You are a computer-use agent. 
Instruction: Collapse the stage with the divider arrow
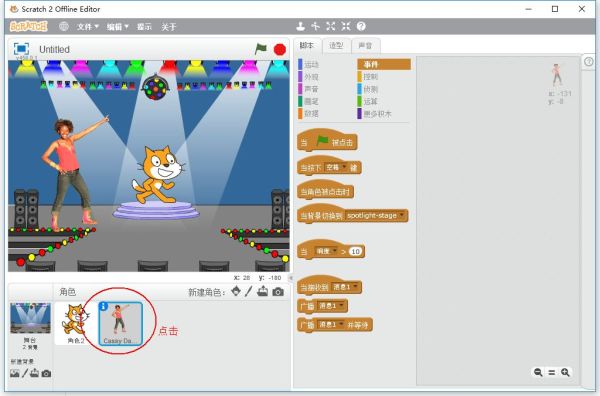point(291,278)
